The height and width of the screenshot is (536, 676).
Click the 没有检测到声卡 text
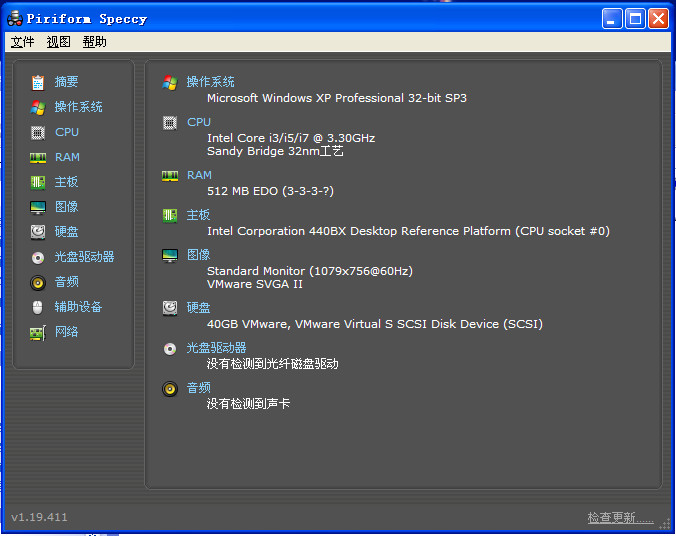248,404
